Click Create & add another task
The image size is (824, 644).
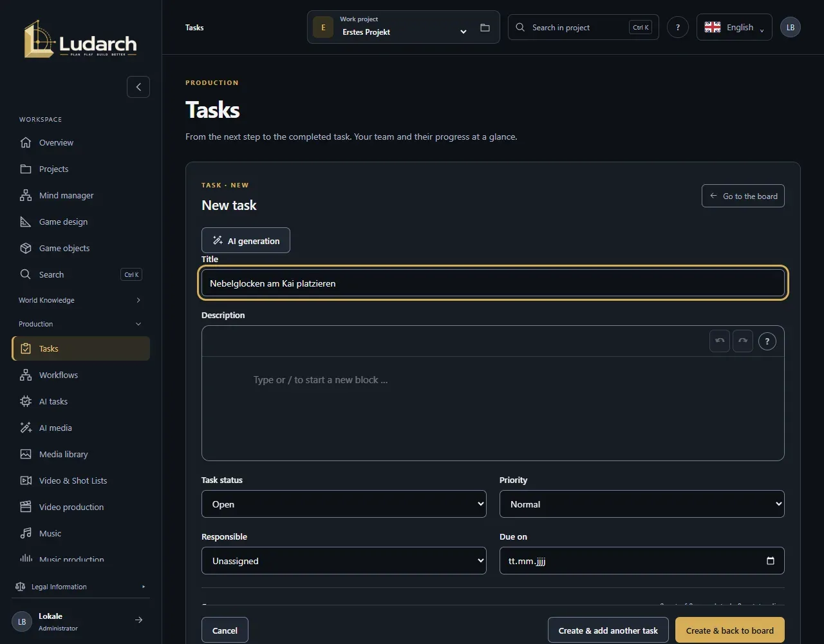[608, 630]
